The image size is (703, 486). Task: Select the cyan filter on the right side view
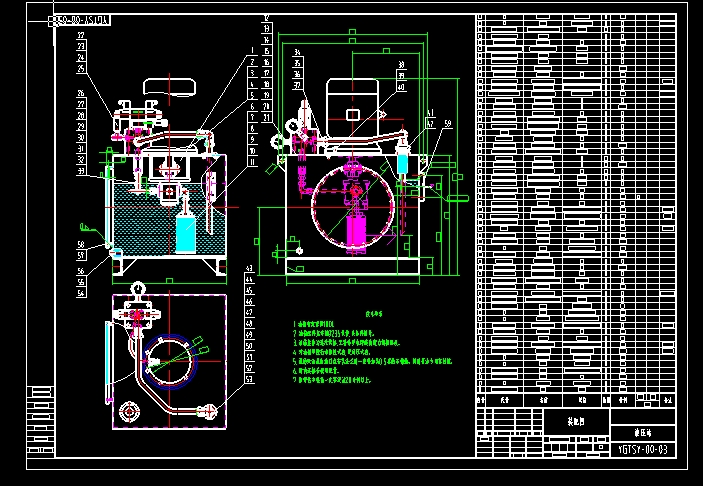[x=403, y=160]
